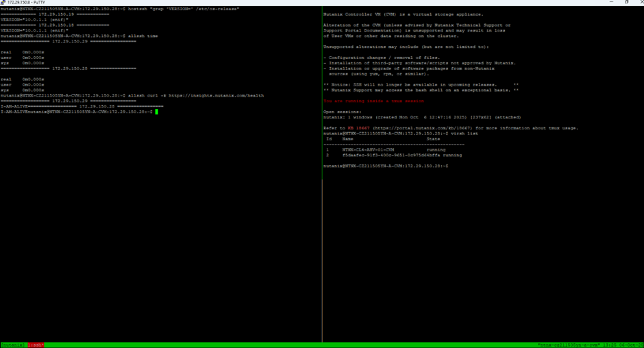Click the I-AM-ALIVE output before 172.29.150.28

tap(14, 106)
